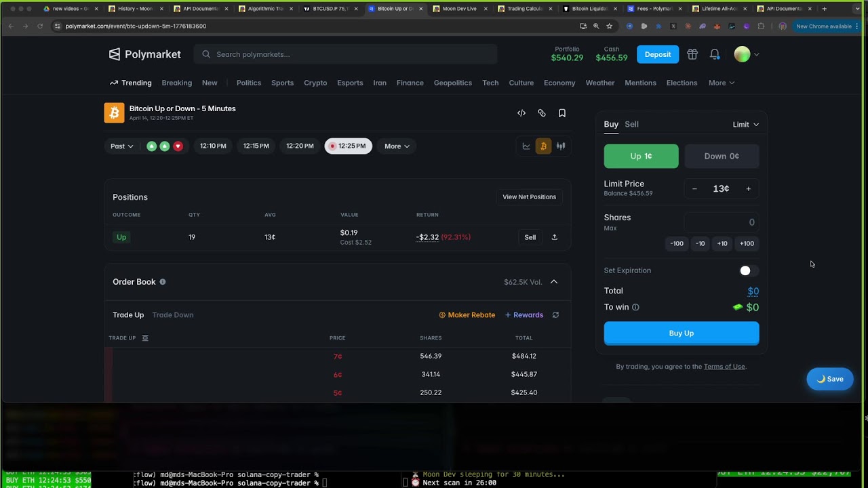Bookmark page with the star icon
This screenshot has height=488, width=868.
609,26
